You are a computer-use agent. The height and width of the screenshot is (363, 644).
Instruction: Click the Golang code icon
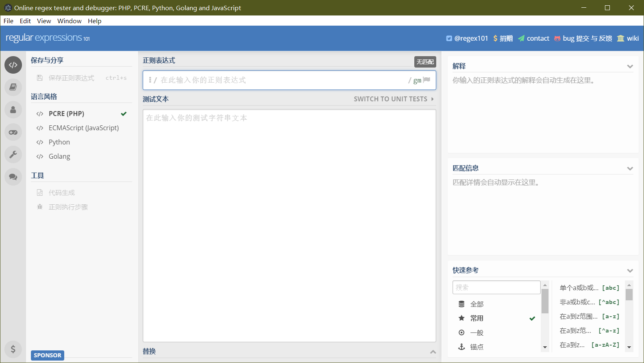point(40,157)
